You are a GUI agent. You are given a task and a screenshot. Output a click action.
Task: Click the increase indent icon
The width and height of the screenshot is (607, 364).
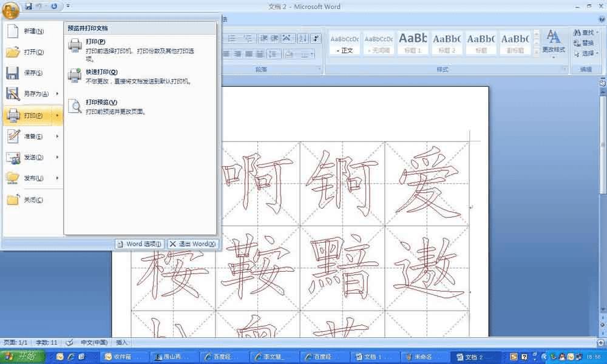(274, 38)
